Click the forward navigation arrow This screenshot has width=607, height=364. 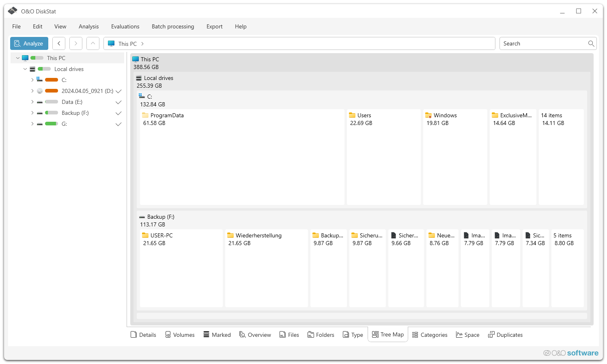click(x=76, y=43)
